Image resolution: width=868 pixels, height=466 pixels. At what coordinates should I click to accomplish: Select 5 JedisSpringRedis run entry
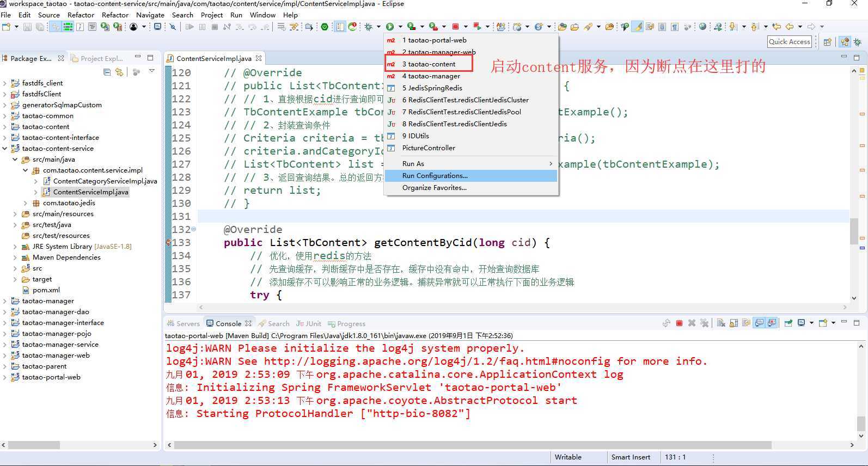click(x=471, y=88)
